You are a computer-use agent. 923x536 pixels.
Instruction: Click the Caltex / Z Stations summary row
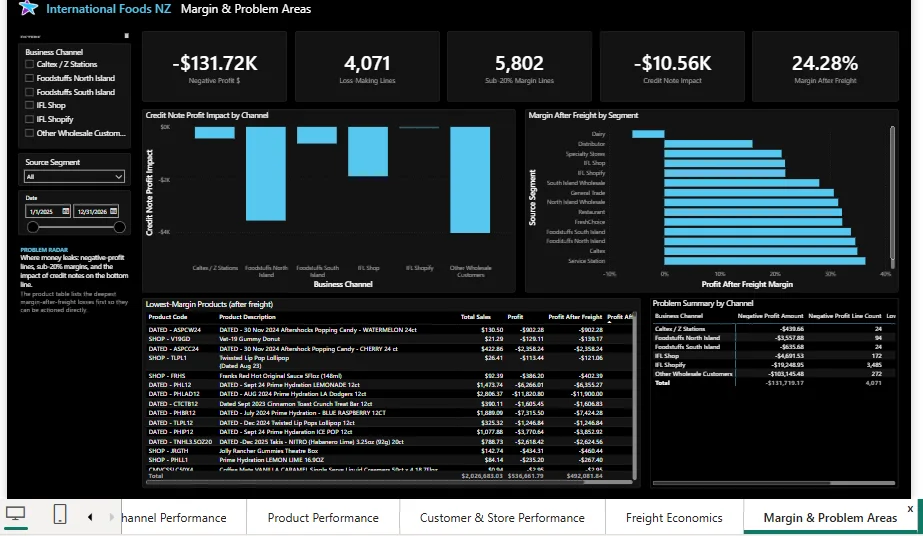click(774, 329)
